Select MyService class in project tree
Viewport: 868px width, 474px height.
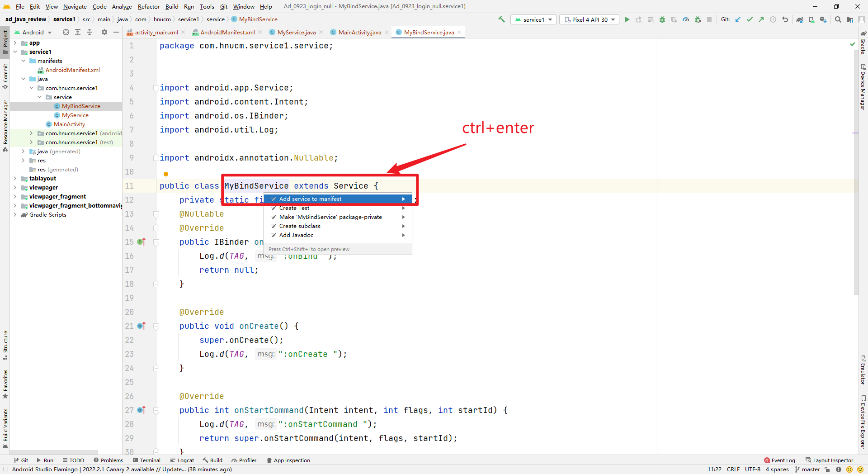(x=75, y=115)
